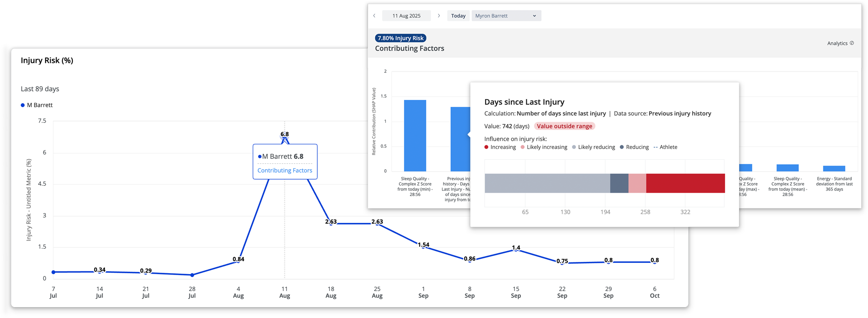Click the Today button

coord(458,16)
